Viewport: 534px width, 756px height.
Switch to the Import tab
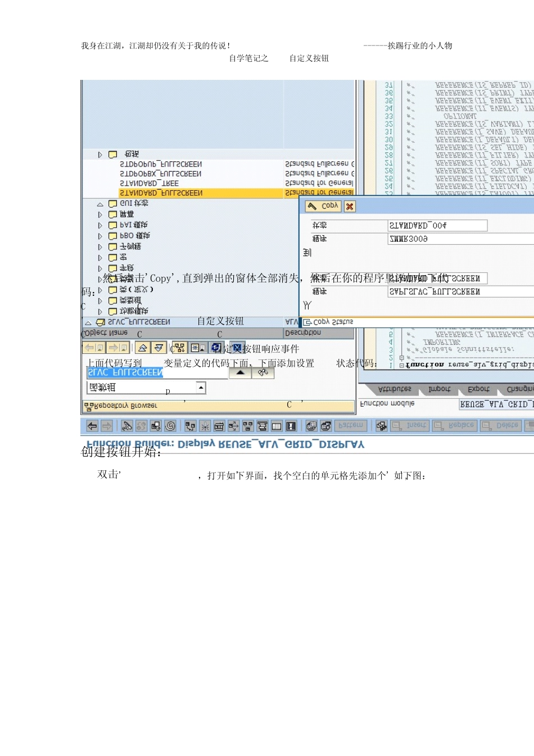(439, 389)
